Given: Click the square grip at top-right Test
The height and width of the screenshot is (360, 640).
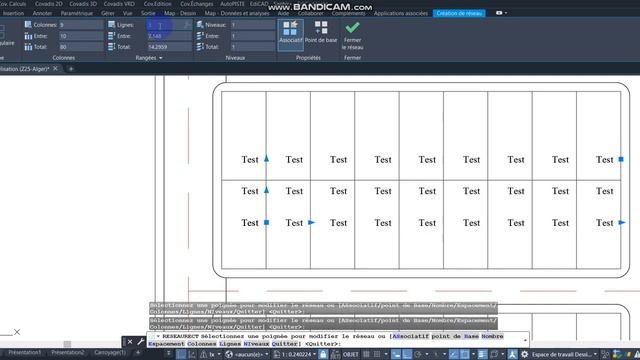Looking at the screenshot, I should tap(621, 159).
